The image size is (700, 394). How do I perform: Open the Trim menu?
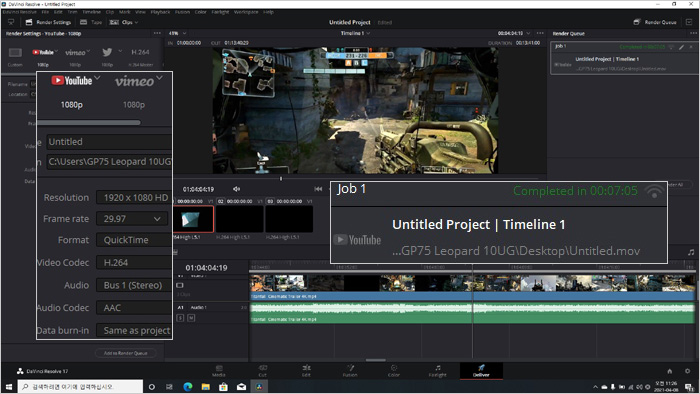[72, 12]
